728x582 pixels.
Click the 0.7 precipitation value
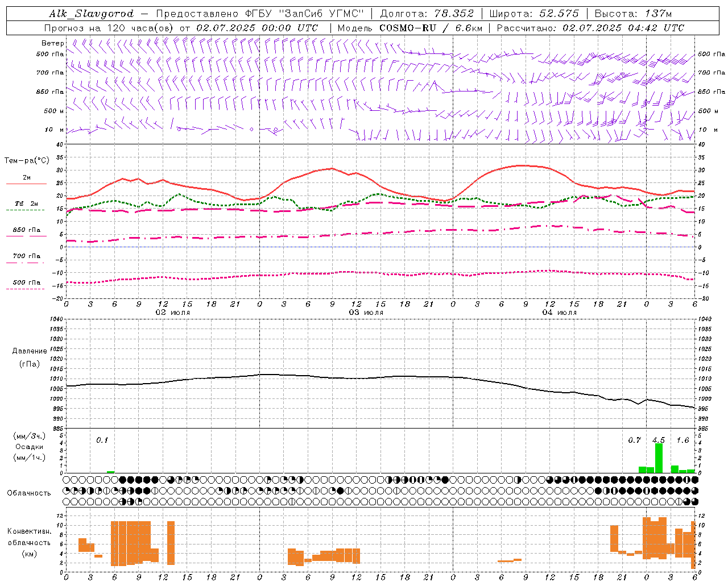coord(635,440)
